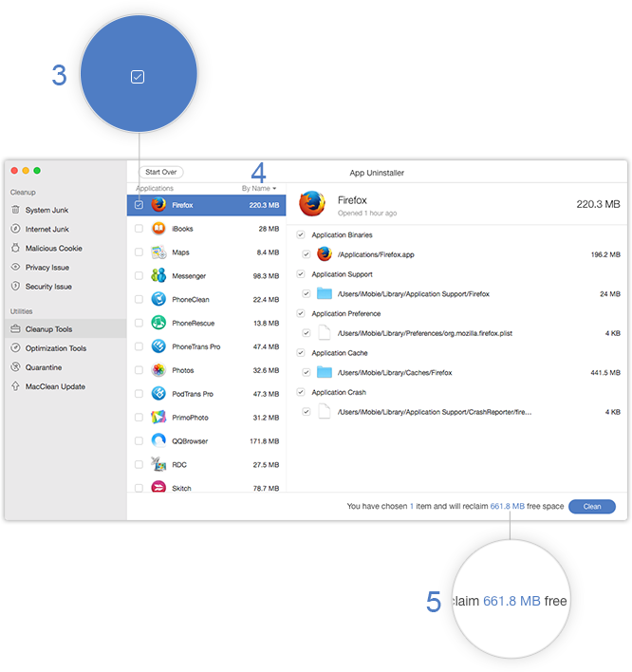This screenshot has height=672, width=632.
Task: Toggle the Application Cache checkbox
Action: point(301,353)
